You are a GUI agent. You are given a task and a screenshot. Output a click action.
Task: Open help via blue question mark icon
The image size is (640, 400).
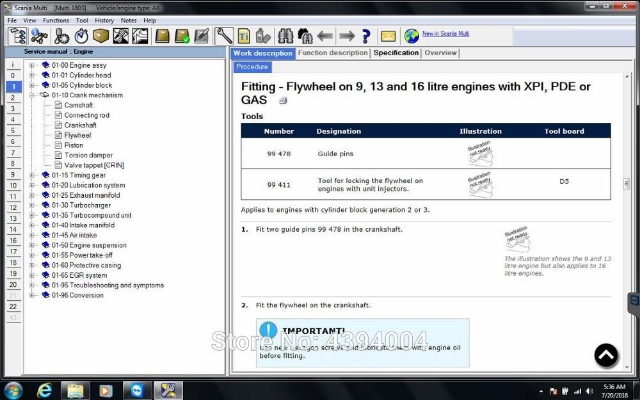[x=366, y=36]
